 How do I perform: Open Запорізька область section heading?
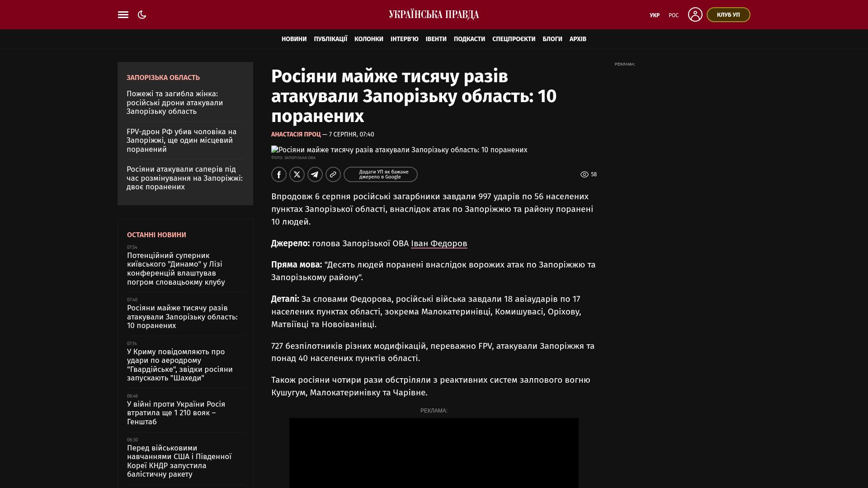pyautogui.click(x=163, y=78)
